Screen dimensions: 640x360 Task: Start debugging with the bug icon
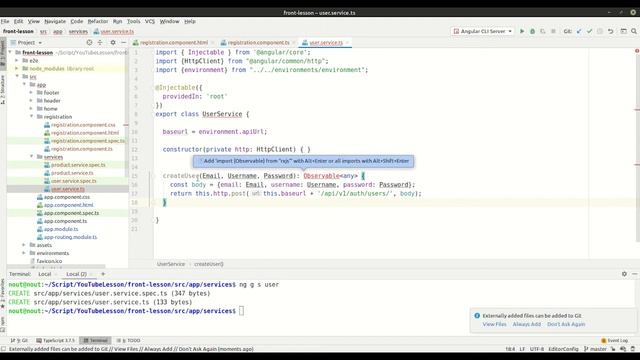532,31
